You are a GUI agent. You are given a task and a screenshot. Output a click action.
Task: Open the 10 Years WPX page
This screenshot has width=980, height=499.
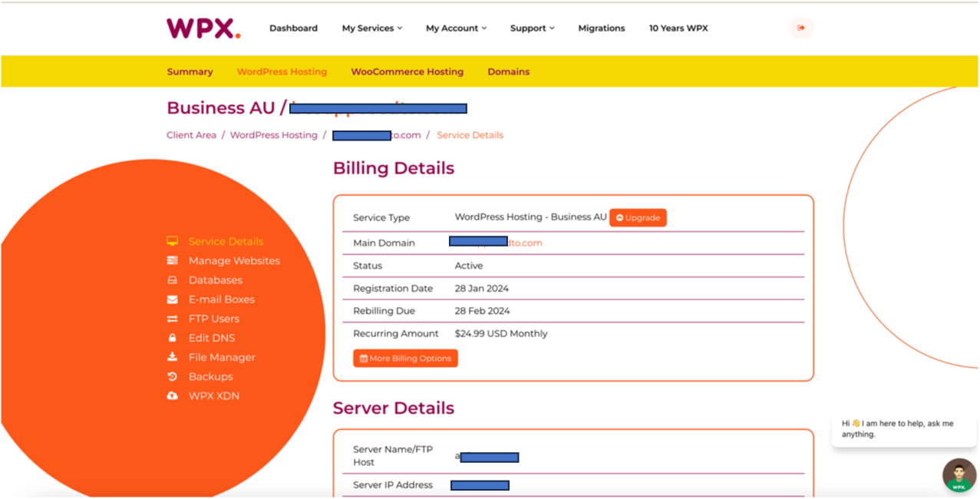678,28
